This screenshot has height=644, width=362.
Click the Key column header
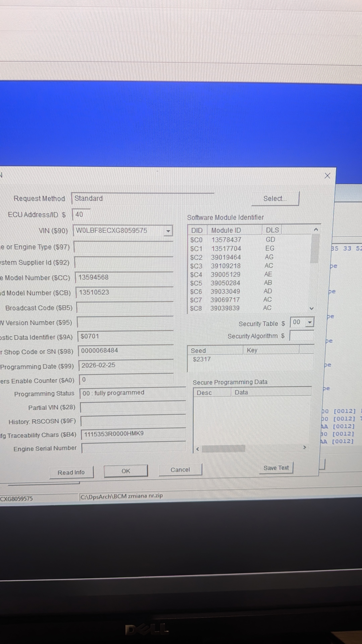tap(271, 350)
